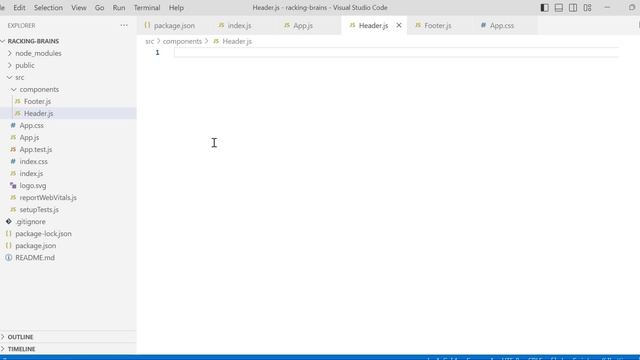Click line number 1 in gutter
The image size is (640, 360).
[157, 52]
